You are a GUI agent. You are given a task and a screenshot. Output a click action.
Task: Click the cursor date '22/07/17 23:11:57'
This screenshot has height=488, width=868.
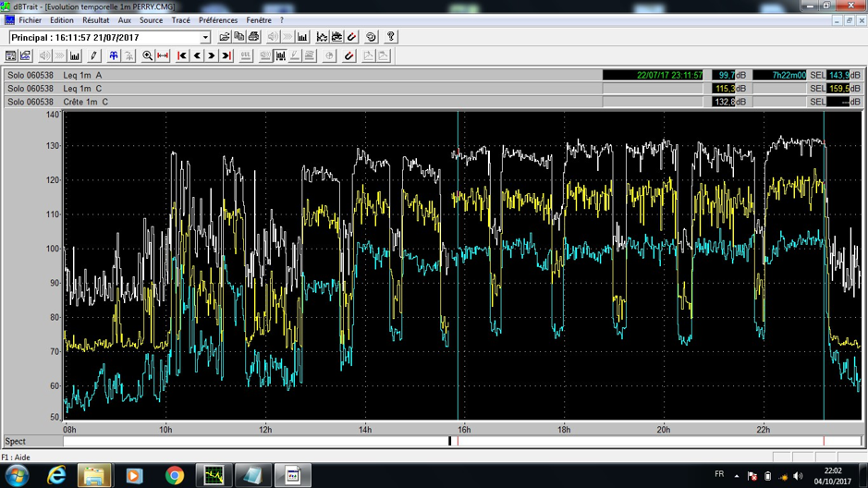click(653, 75)
